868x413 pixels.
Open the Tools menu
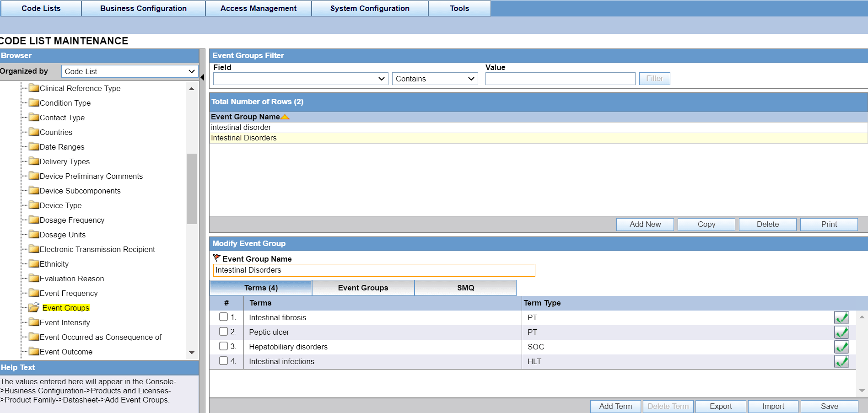[459, 8]
